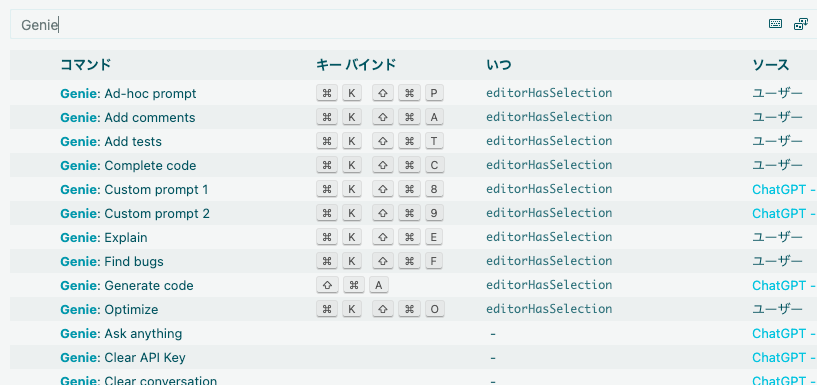Select the Genie: Ask anything command

pos(121,333)
